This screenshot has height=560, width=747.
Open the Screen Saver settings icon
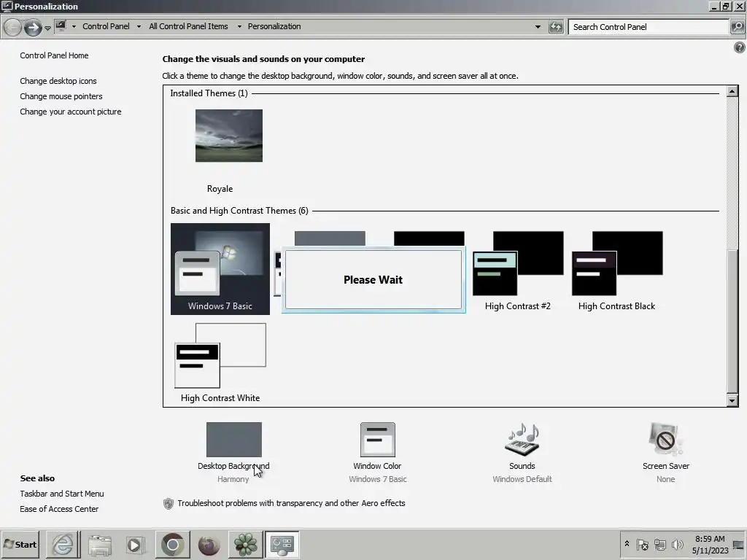coord(665,440)
